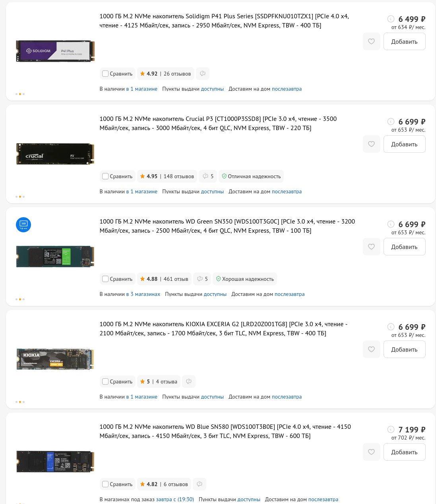Open KIOXIA EXCERIA G2 product thumbnail

tap(55, 359)
